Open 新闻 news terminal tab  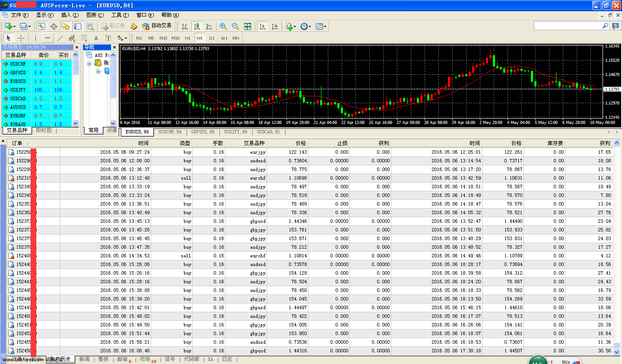coord(84,359)
